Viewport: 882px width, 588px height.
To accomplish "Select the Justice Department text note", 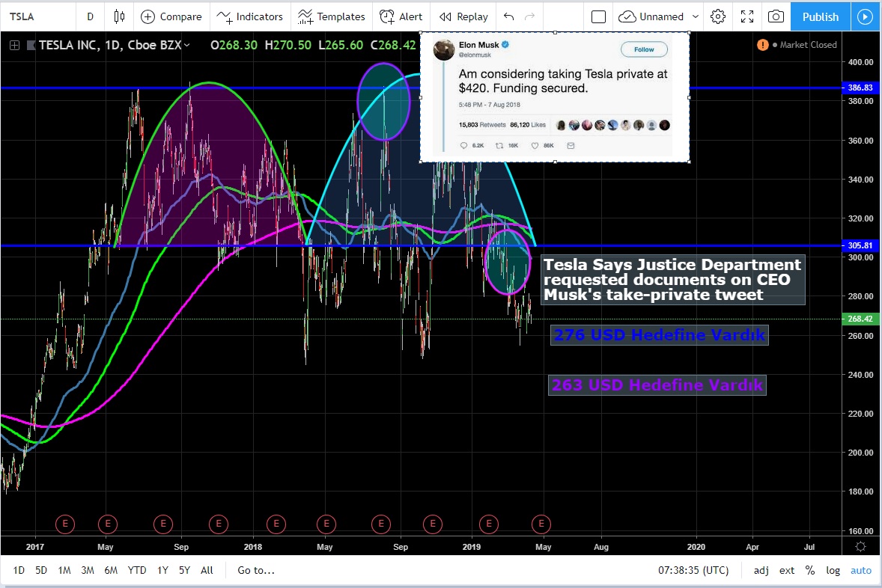I will click(x=673, y=280).
